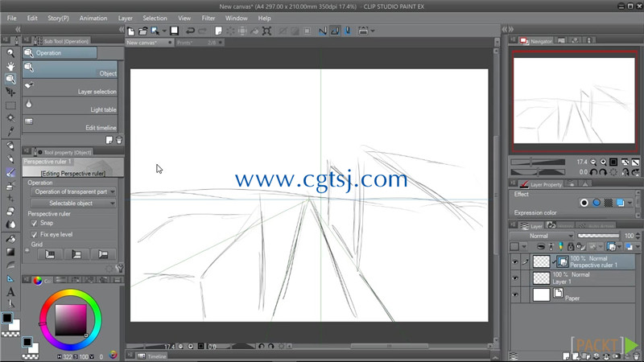Open the Timeline panel
Screen dimensions: 644x362
click(x=152, y=356)
